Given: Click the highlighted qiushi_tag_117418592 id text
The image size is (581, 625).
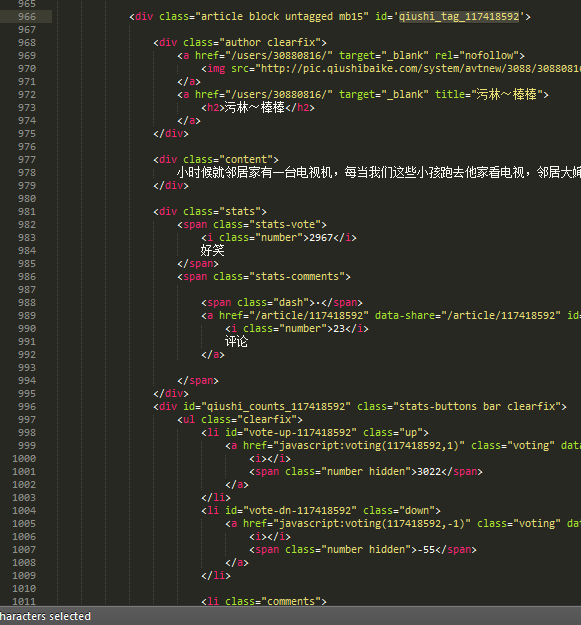Looking at the screenshot, I should pos(459,16).
